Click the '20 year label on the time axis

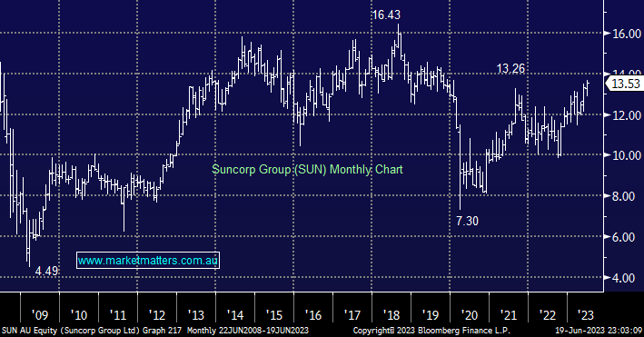point(469,315)
